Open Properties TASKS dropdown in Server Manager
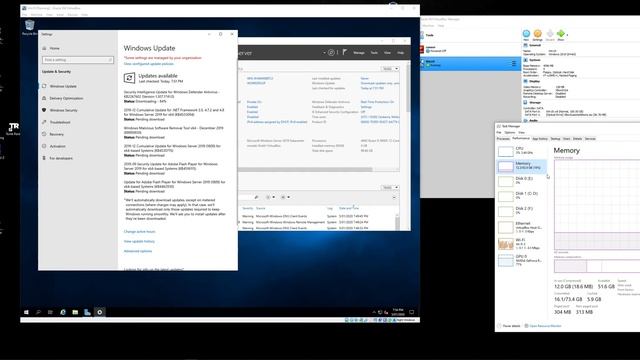The width and height of the screenshot is (640, 360). tap(390, 69)
